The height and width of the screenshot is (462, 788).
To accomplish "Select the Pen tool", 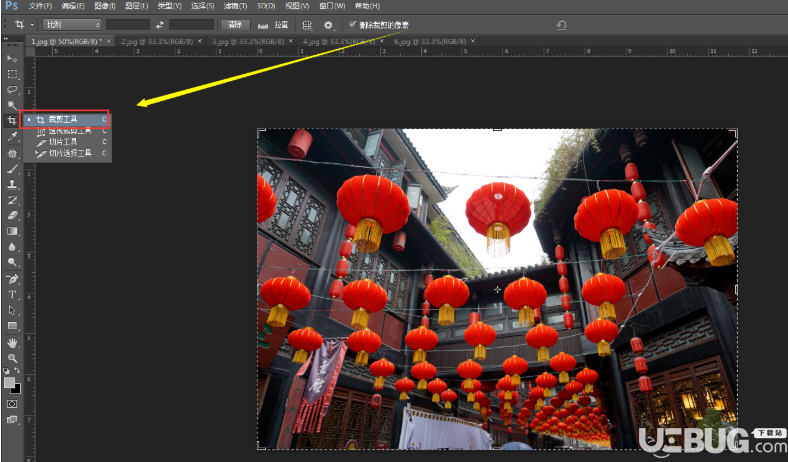I will pyautogui.click(x=12, y=279).
